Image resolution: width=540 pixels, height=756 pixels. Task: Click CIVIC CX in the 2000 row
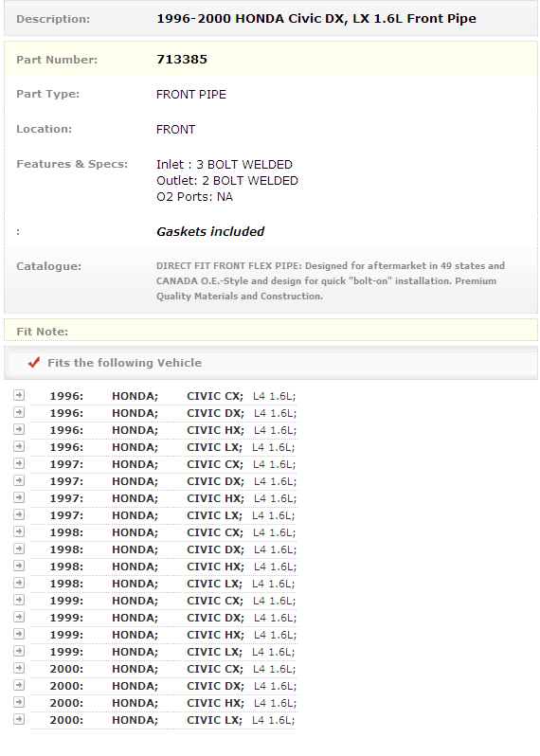click(x=215, y=669)
